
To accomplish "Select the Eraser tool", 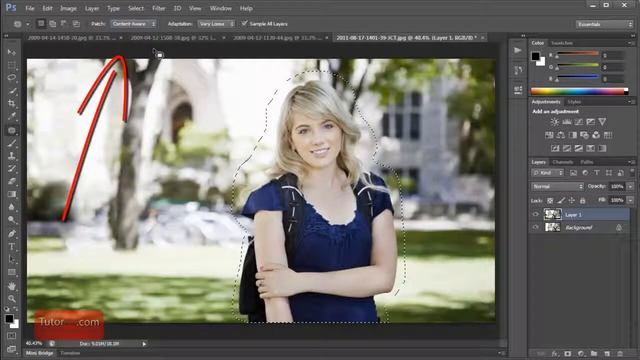I will coord(11,181).
